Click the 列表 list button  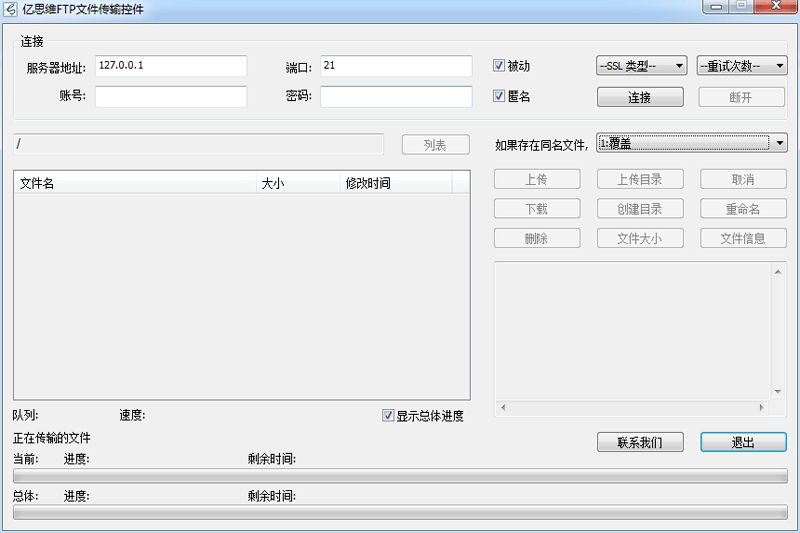(x=435, y=145)
